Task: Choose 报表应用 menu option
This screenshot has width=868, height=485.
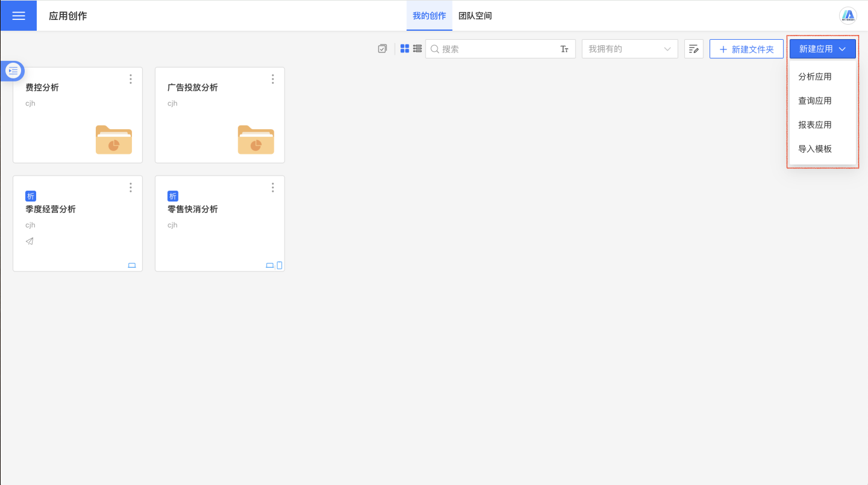Action: pos(815,125)
